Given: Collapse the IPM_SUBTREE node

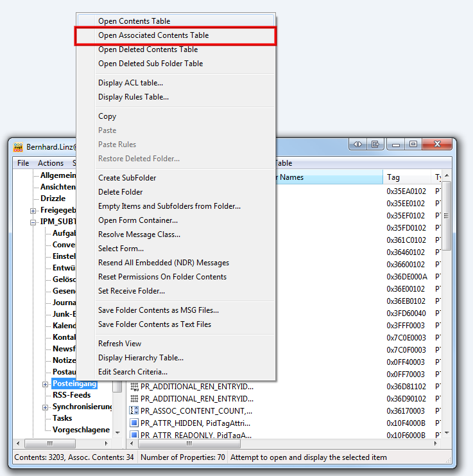Looking at the screenshot, I should pos(33,222).
